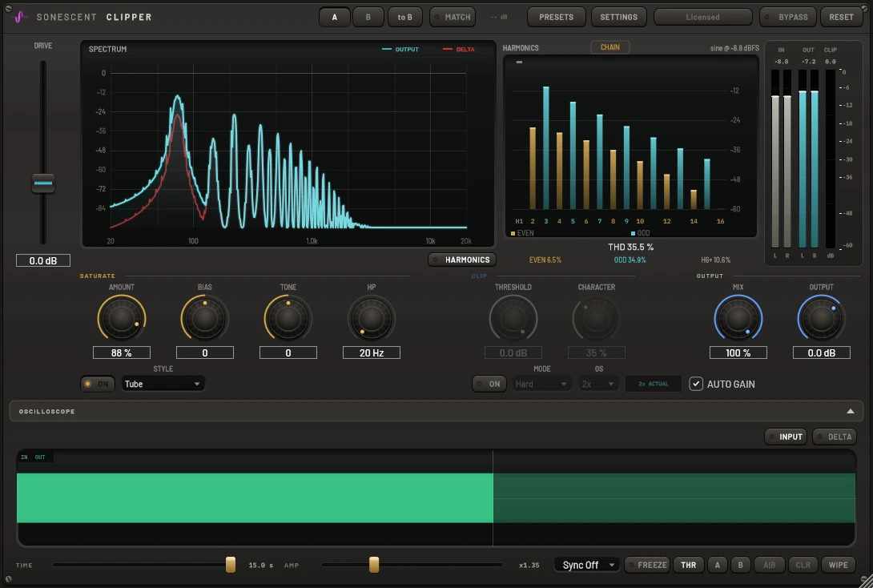Click the Sonescent logo icon
873x588 pixels.
point(19,17)
